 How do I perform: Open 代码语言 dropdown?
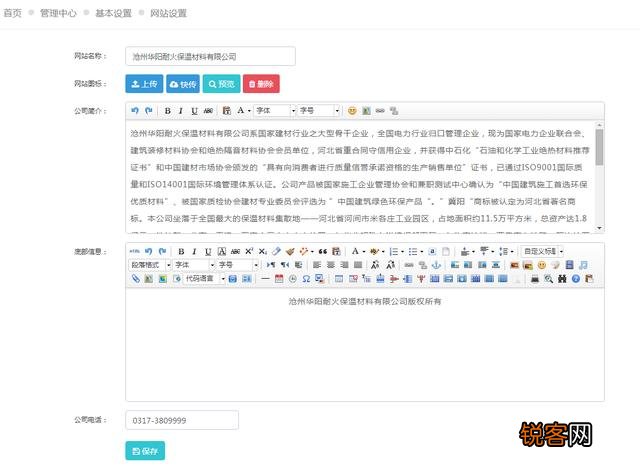pyautogui.click(x=204, y=279)
